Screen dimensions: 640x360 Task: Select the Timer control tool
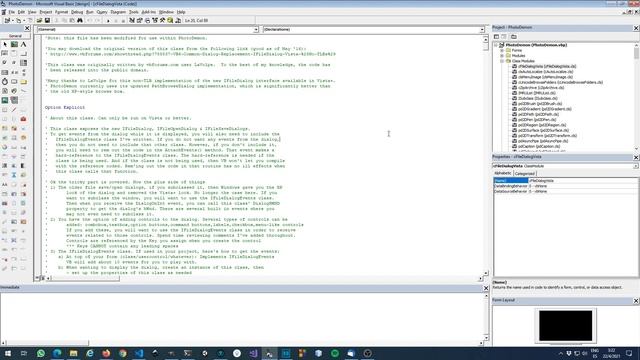[5, 82]
